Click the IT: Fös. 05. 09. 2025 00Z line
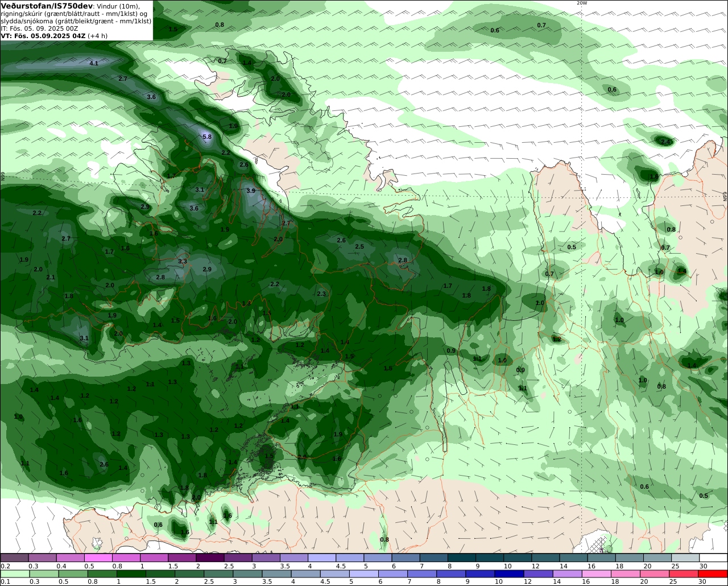The height and width of the screenshot is (586, 728). 39,28
